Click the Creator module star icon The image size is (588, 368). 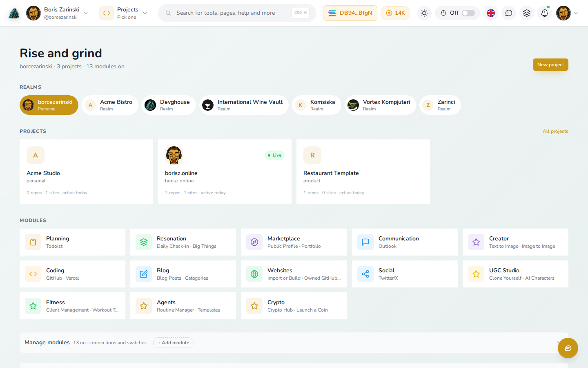pyautogui.click(x=476, y=242)
